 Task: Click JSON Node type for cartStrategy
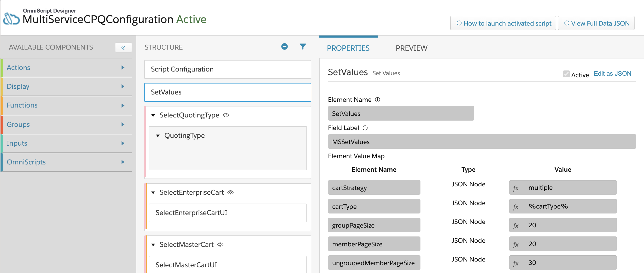tap(469, 184)
